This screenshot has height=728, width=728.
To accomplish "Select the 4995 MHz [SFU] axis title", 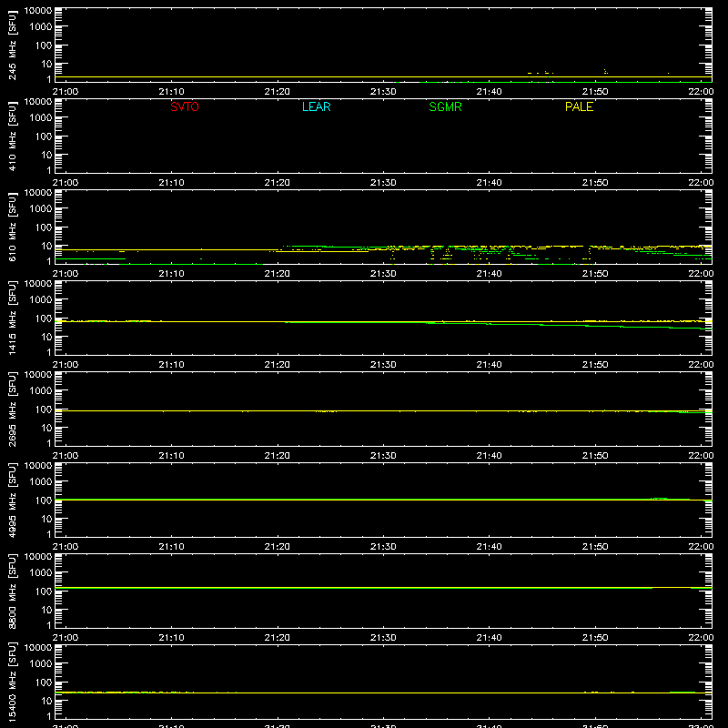I will (12, 500).
